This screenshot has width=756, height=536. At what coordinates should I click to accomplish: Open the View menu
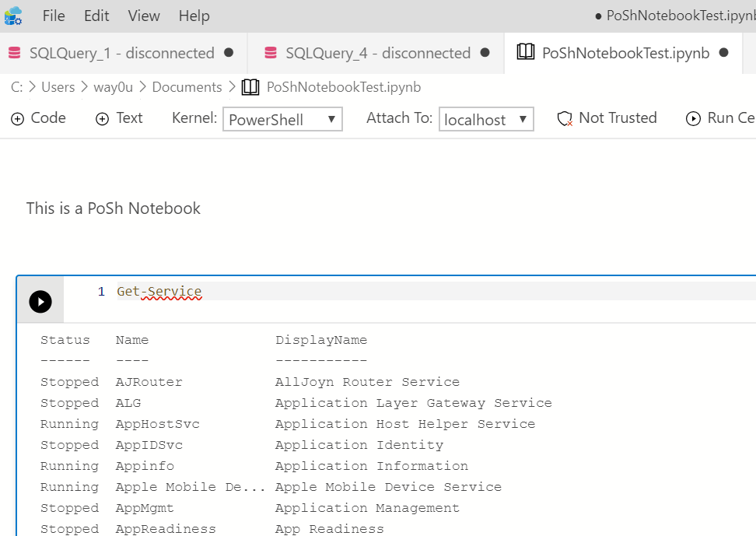coord(144,16)
